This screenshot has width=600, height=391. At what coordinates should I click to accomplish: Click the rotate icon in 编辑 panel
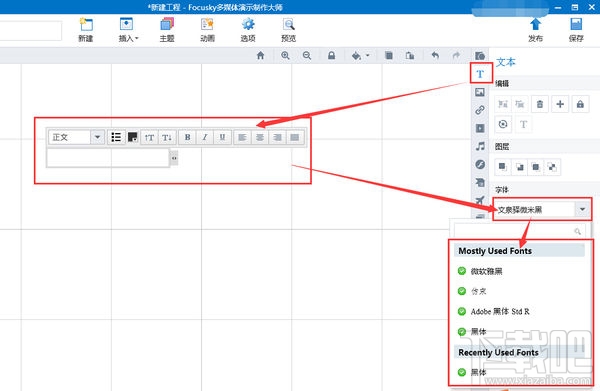pyautogui.click(x=503, y=124)
